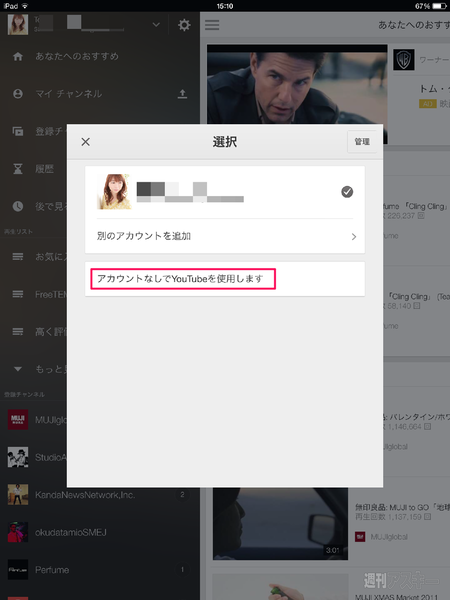
Task: Close the 選択 account dialog with X
Action: 86,142
